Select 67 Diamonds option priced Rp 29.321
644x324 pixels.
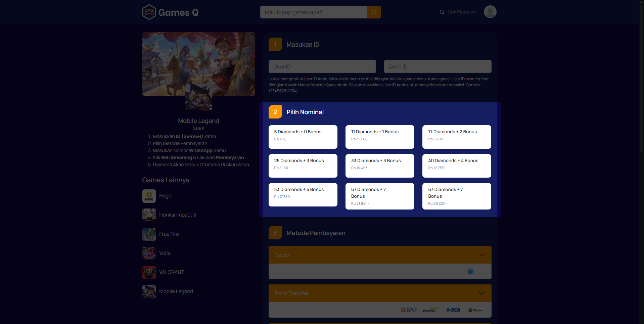(457, 196)
